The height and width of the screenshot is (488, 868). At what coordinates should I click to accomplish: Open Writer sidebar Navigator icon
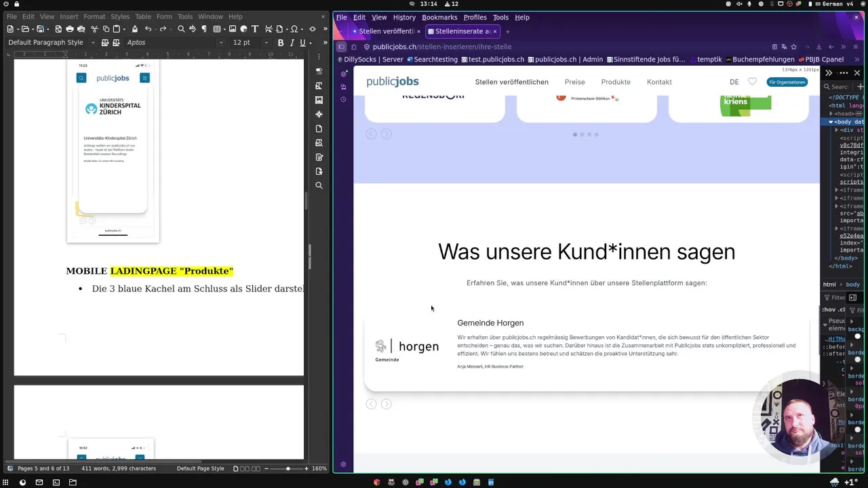[x=319, y=115]
